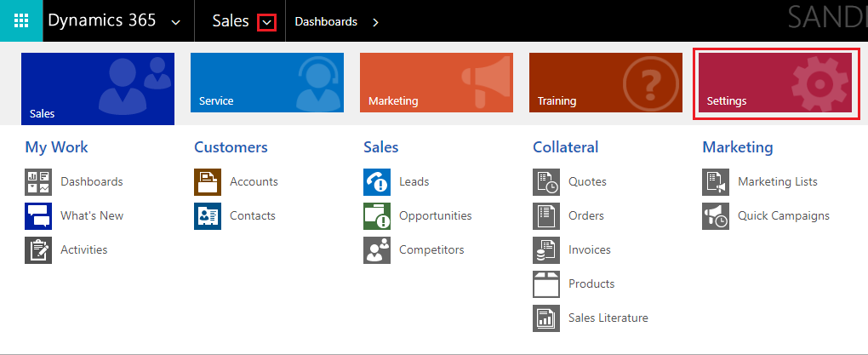Click the Competitors link
This screenshot has height=355, width=868.
click(x=431, y=250)
